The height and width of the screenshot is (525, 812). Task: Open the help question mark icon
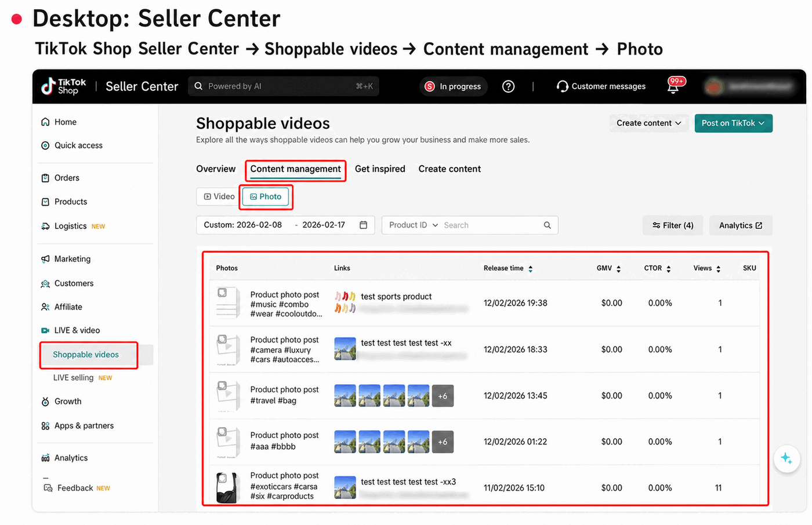[508, 86]
